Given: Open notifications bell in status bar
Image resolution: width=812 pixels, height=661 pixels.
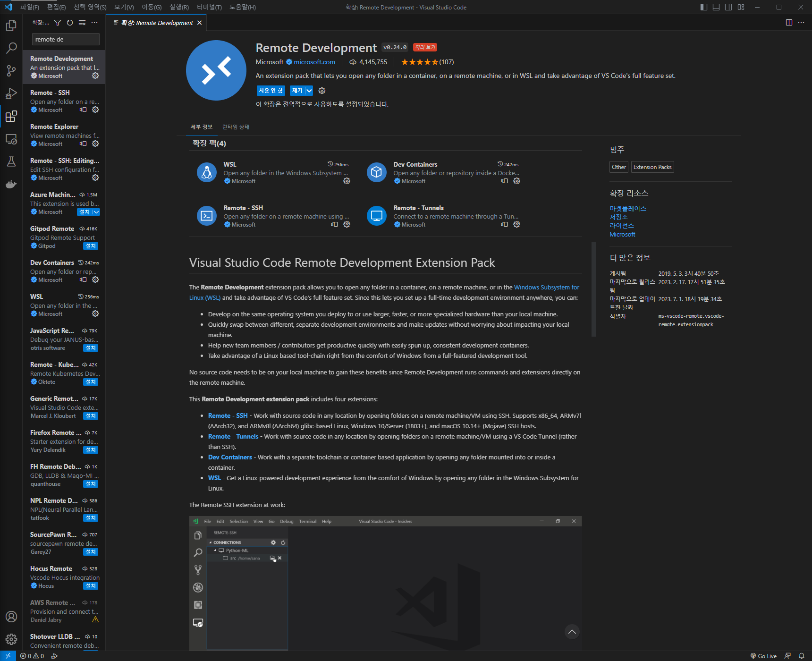Looking at the screenshot, I should (801, 656).
